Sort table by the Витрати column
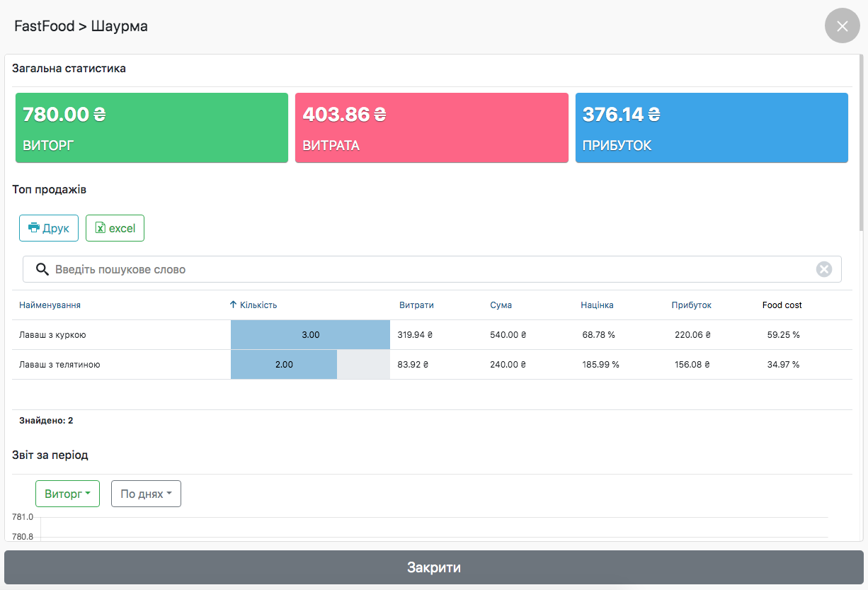 [416, 305]
